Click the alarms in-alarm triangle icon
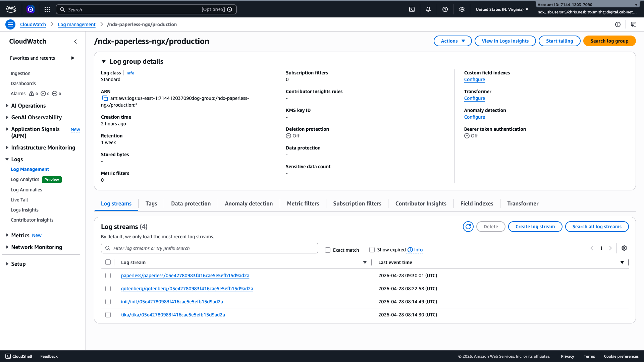Viewport: 644px width, 362px height. point(32,94)
